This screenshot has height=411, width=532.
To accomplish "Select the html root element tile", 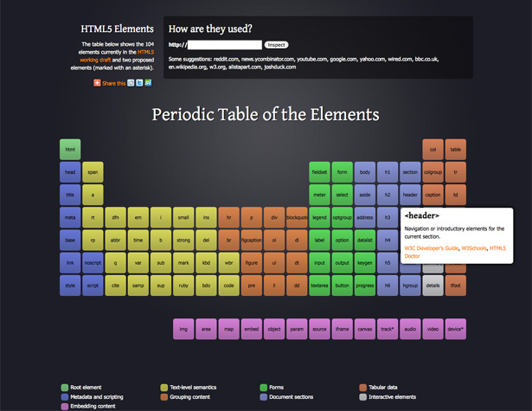I will click(70, 150).
